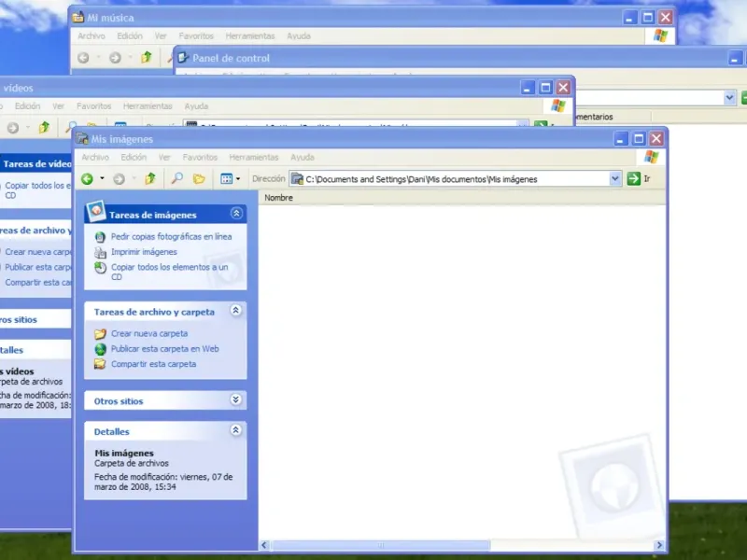Click Publicar esta carpeta en Web
The image size is (747, 560).
[x=165, y=349]
